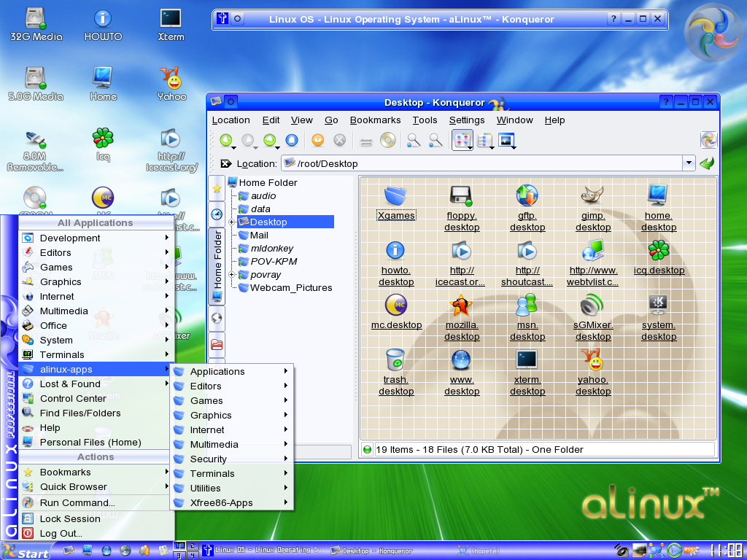Open the Yahoo desktop icon

(171, 85)
